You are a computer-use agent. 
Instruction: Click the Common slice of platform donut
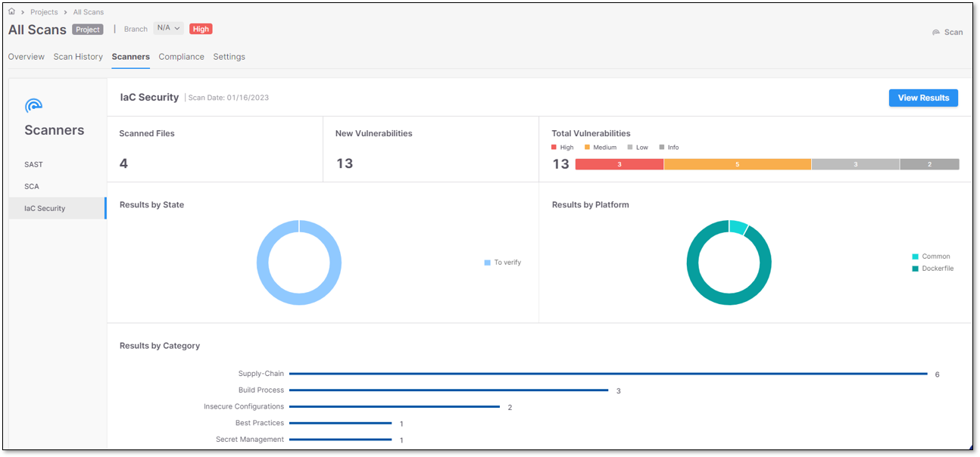point(738,227)
